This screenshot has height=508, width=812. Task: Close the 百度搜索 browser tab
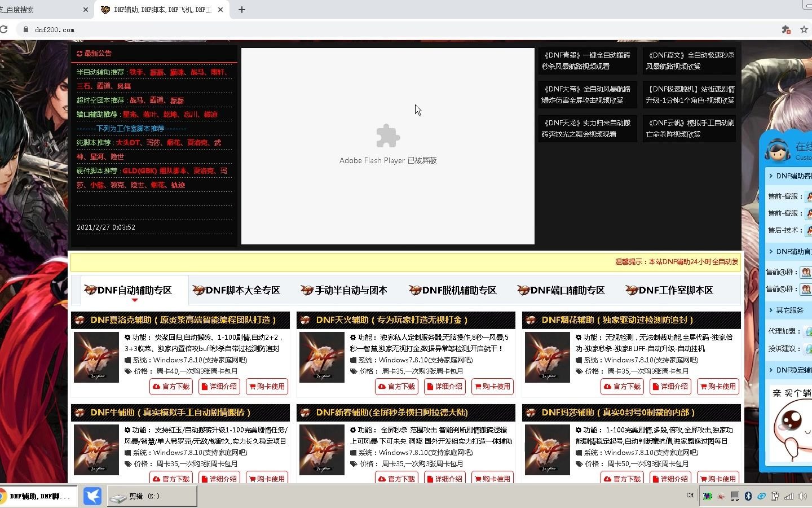86,10
